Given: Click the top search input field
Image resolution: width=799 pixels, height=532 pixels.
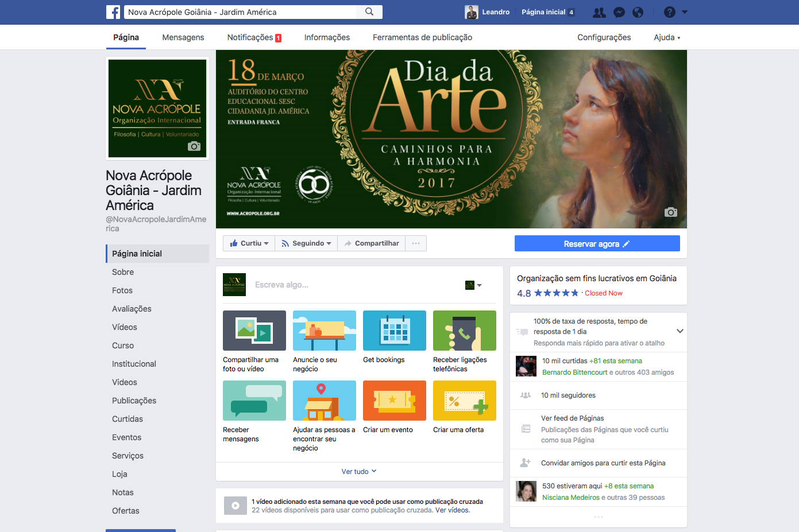Looking at the screenshot, I should click(240, 12).
